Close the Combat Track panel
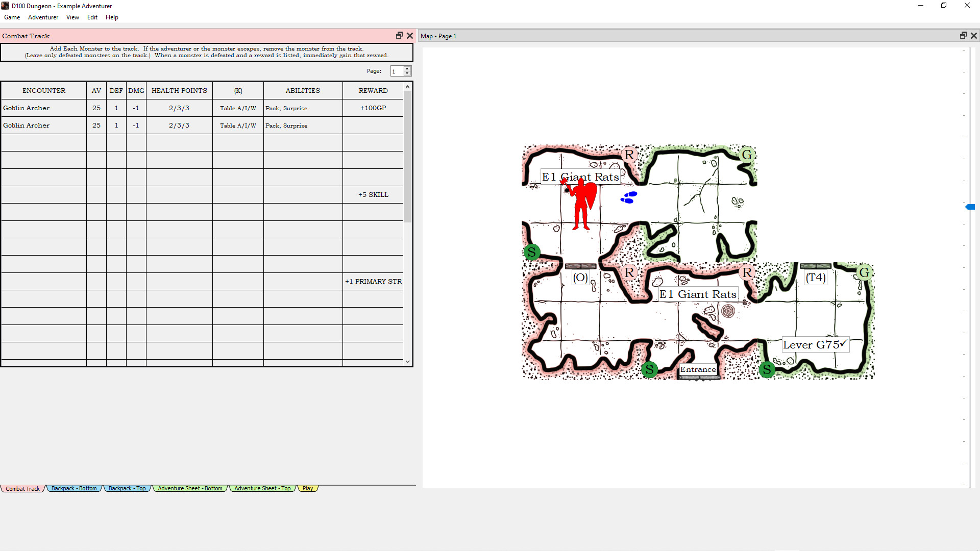 coord(410,36)
